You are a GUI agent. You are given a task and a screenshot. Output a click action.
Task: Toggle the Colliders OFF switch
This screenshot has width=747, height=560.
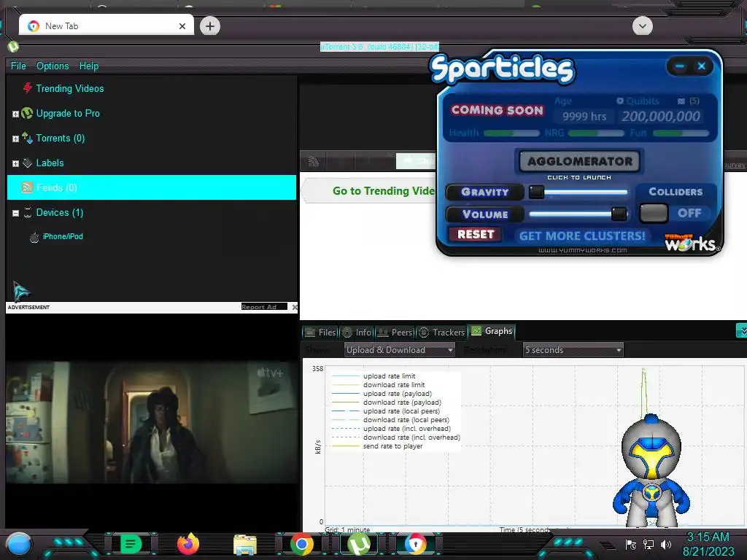click(x=654, y=214)
